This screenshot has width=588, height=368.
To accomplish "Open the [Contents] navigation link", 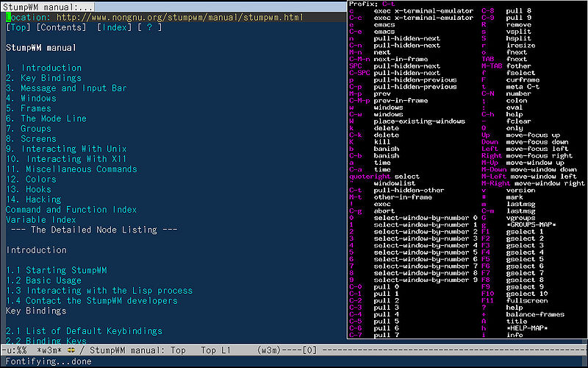I will coord(61,27).
